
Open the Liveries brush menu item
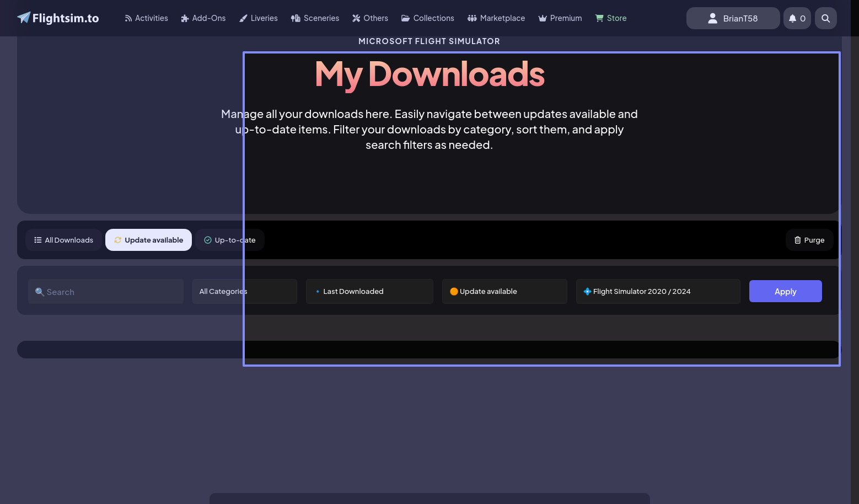coord(259,18)
